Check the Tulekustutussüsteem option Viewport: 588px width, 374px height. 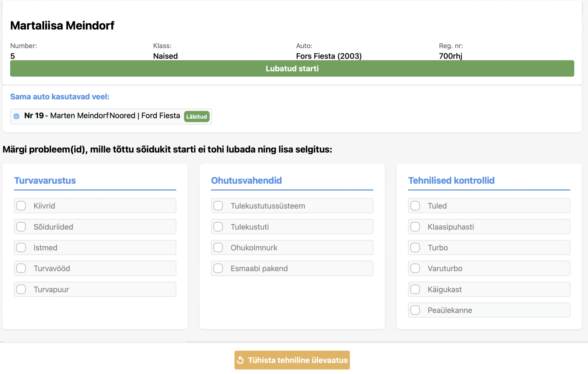pos(218,205)
